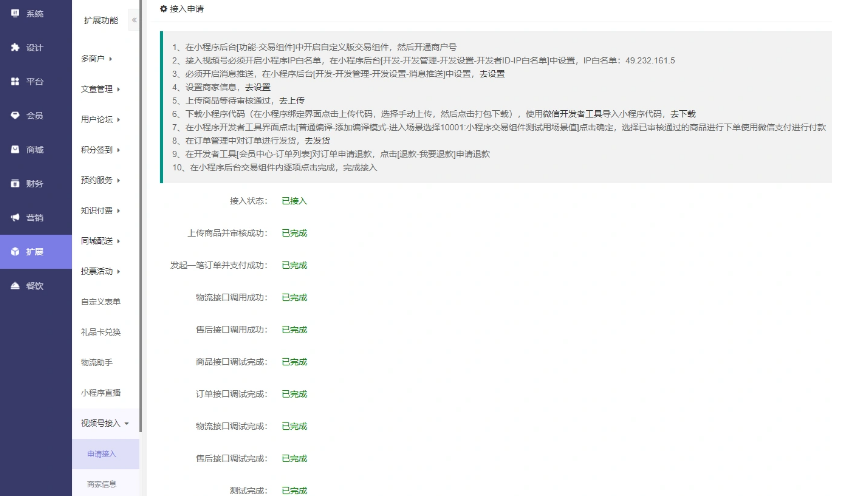Click the 接入申请 page title text

pyautogui.click(x=187, y=9)
